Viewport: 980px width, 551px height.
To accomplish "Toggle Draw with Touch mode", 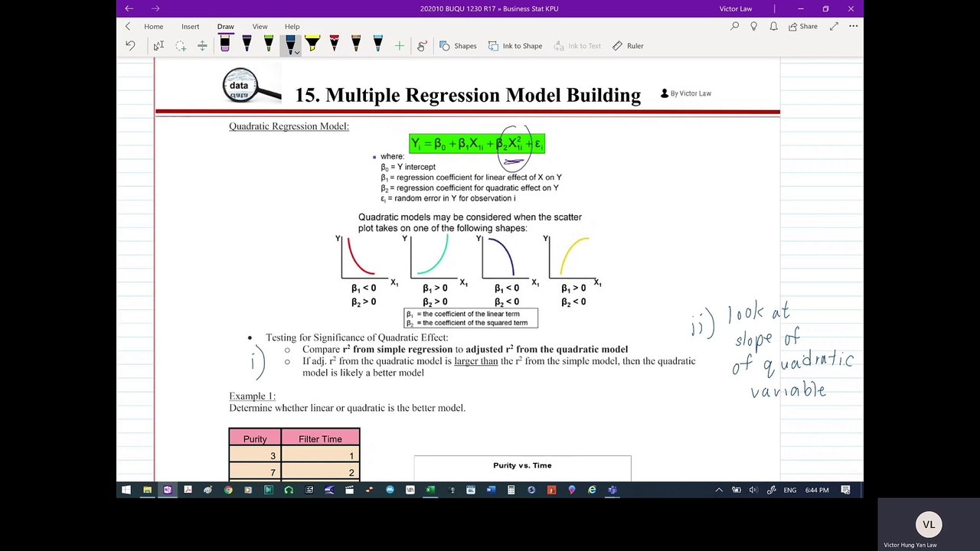I will 422,46.
